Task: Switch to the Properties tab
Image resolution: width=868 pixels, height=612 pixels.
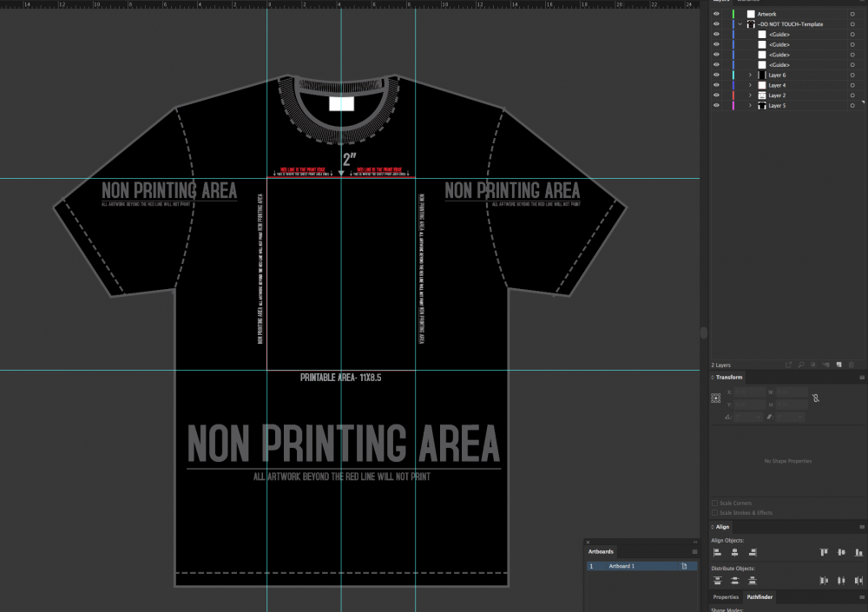Action: [726, 597]
